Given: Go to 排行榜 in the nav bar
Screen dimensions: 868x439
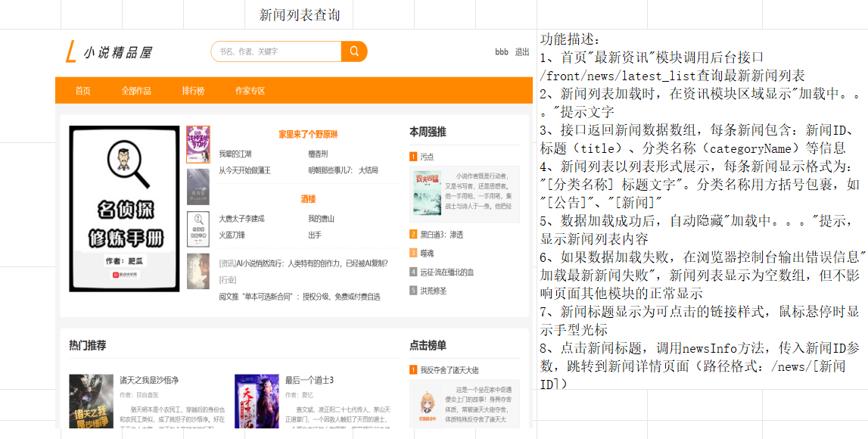Looking at the screenshot, I should pyautogui.click(x=193, y=91).
